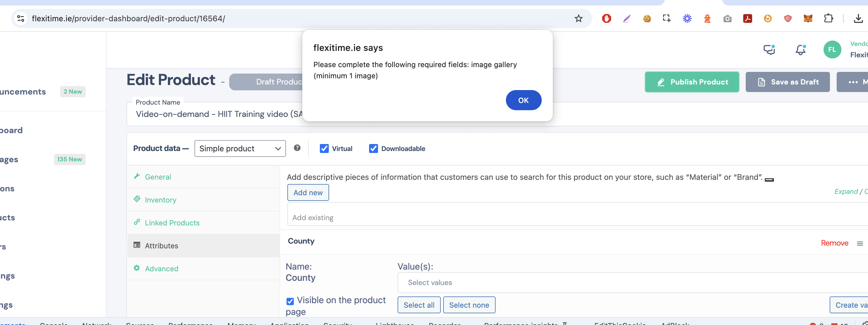Open the browser extensions puzzle icon
Screen dimensions: 868x325
pyautogui.click(x=828, y=18)
